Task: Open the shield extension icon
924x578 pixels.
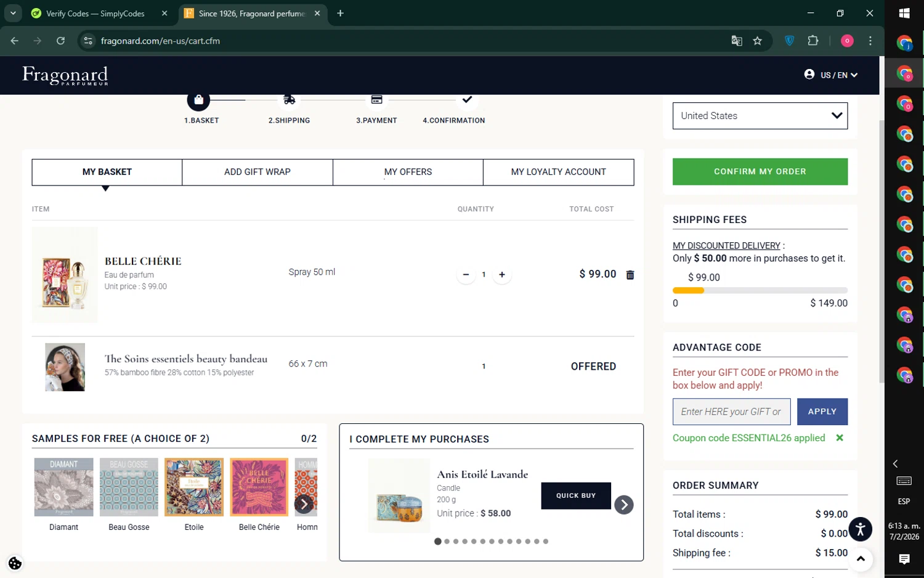Action: [789, 41]
